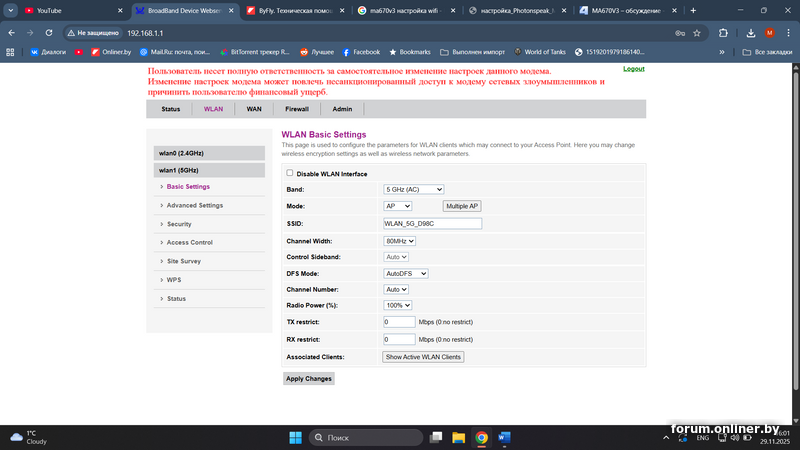800x450 pixels.
Task: Open the WAN tab
Action: tap(254, 109)
